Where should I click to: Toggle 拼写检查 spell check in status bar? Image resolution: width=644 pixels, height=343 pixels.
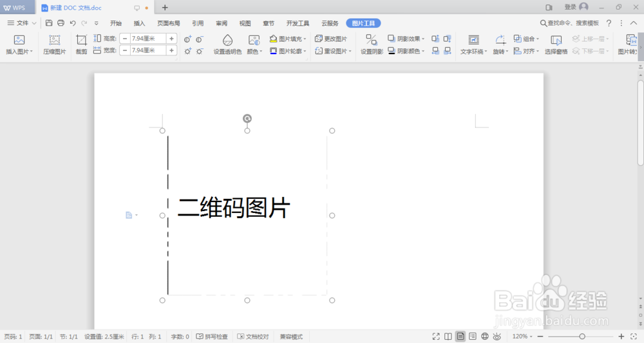(x=212, y=337)
